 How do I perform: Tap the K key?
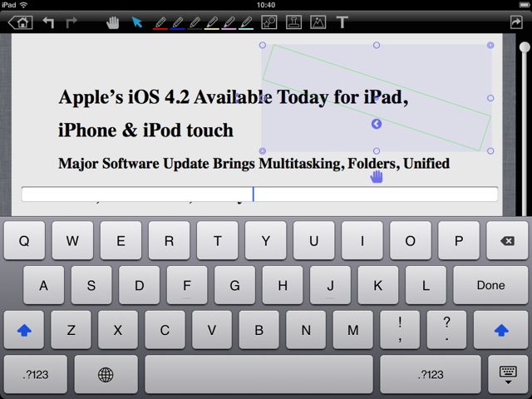[x=378, y=285]
